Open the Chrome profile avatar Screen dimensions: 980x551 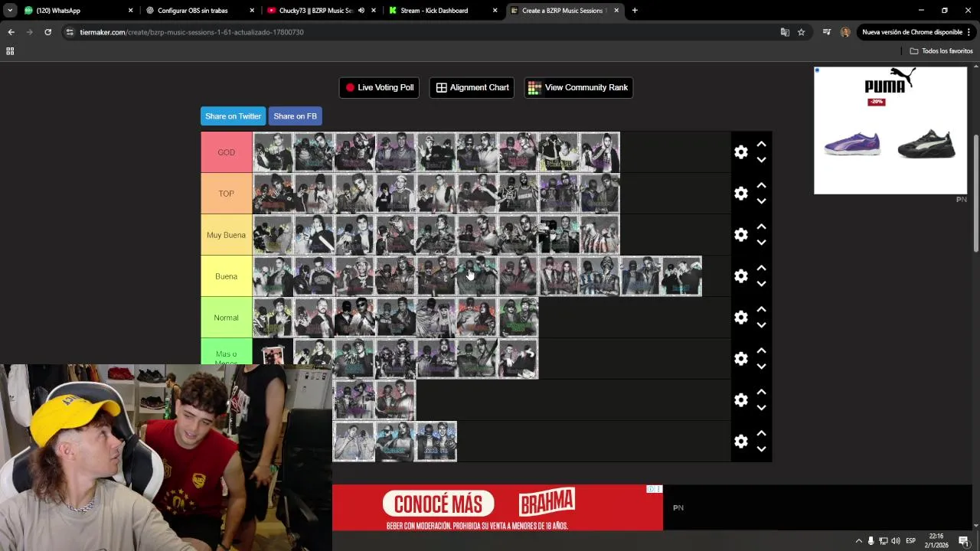coord(845,32)
